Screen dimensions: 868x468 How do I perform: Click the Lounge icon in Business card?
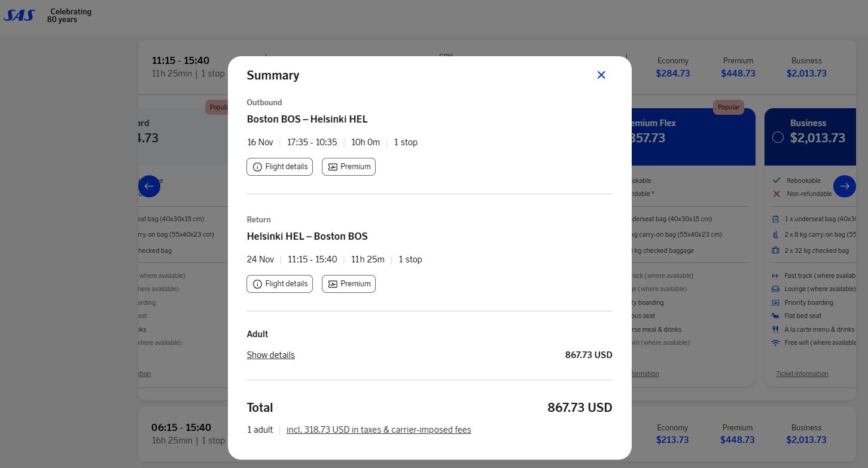776,289
